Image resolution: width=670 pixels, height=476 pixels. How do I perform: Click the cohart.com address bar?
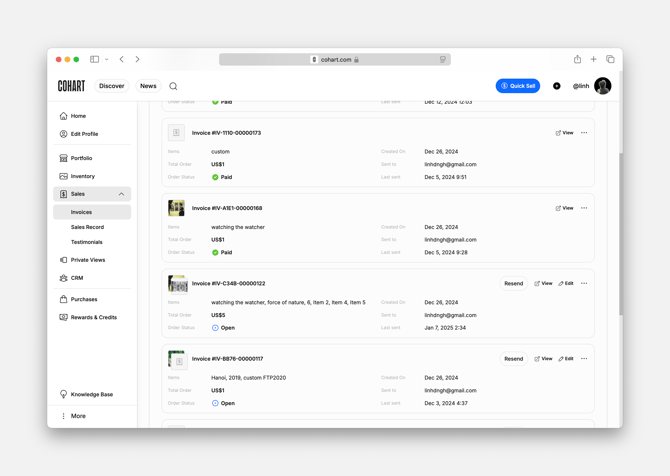point(335,59)
